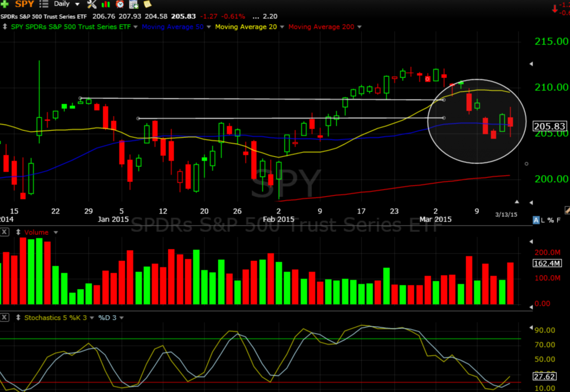570x392 pixels.
Task: Close the Stochastics pane with its X
Action: point(4,317)
